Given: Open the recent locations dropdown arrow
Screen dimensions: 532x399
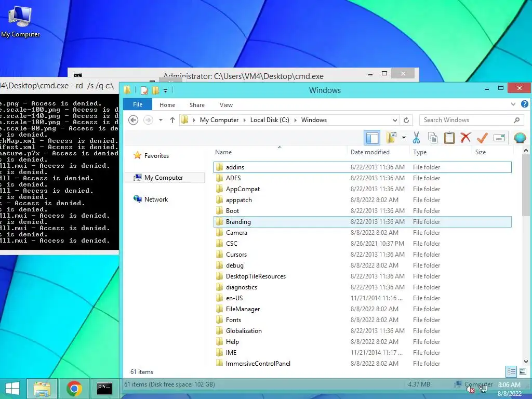Looking at the screenshot, I should 161,120.
